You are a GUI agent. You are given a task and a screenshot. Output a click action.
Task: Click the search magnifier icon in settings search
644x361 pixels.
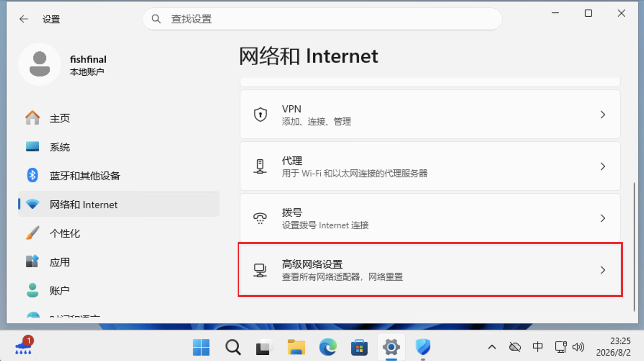[156, 19]
